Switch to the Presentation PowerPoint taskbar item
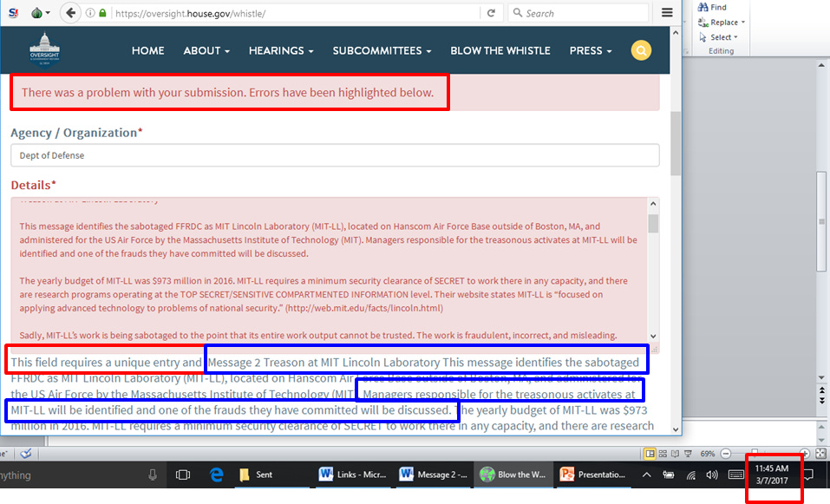This screenshot has height=504, width=830. (594, 475)
